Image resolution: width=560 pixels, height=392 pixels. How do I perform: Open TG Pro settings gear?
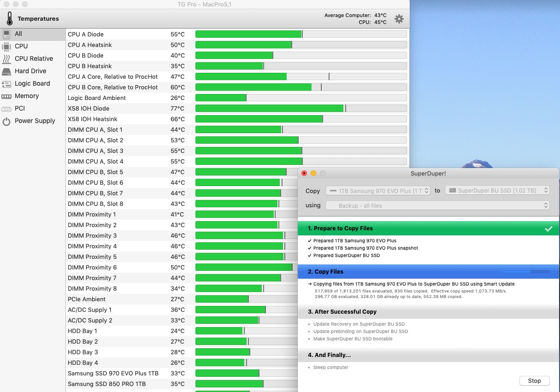tap(399, 19)
